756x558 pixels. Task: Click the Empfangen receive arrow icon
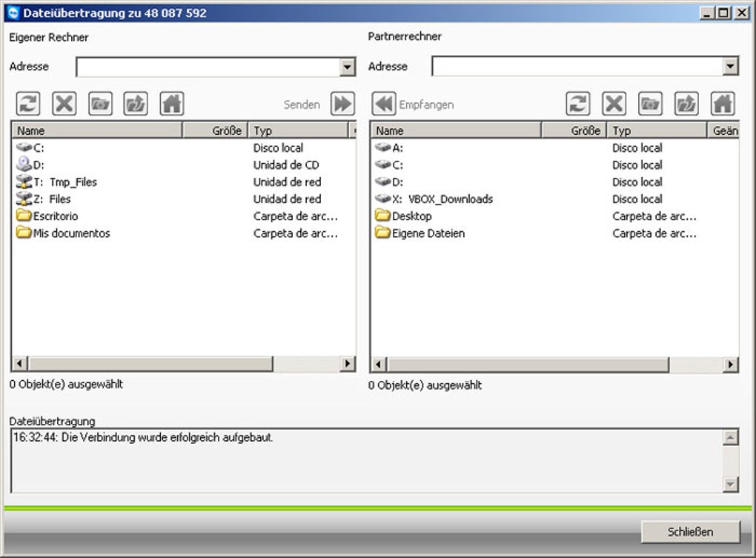[384, 103]
